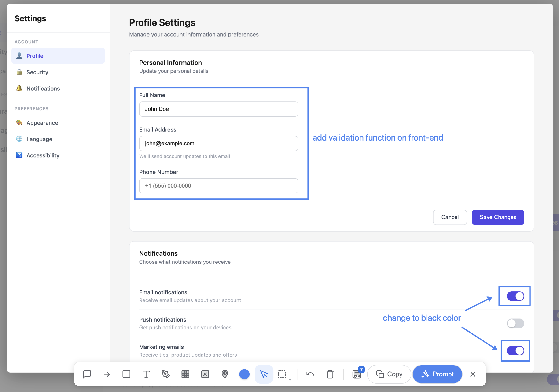Enable the Push notifications toggle
The width and height of the screenshot is (559, 392).
[515, 323]
